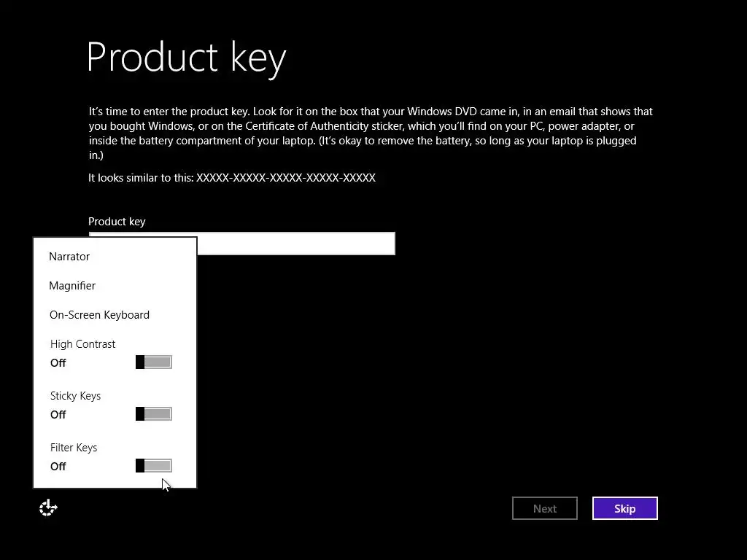Click the Product key text field
The height and width of the screenshot is (560, 747).
tap(295, 244)
